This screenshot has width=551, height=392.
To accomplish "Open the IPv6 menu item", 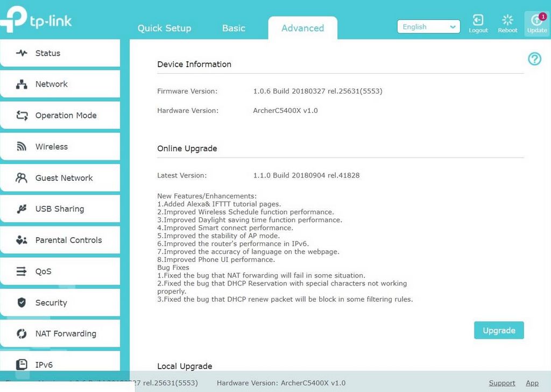I will (60, 362).
